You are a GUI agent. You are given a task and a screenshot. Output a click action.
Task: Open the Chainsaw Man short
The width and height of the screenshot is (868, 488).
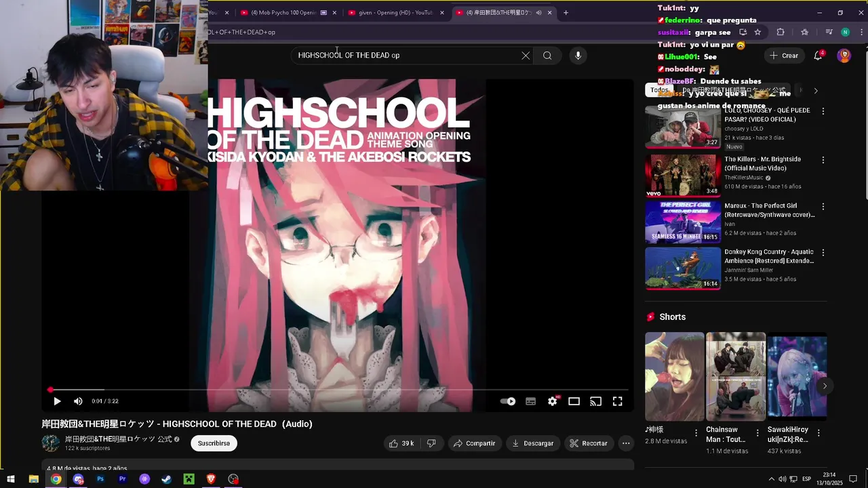point(736,376)
